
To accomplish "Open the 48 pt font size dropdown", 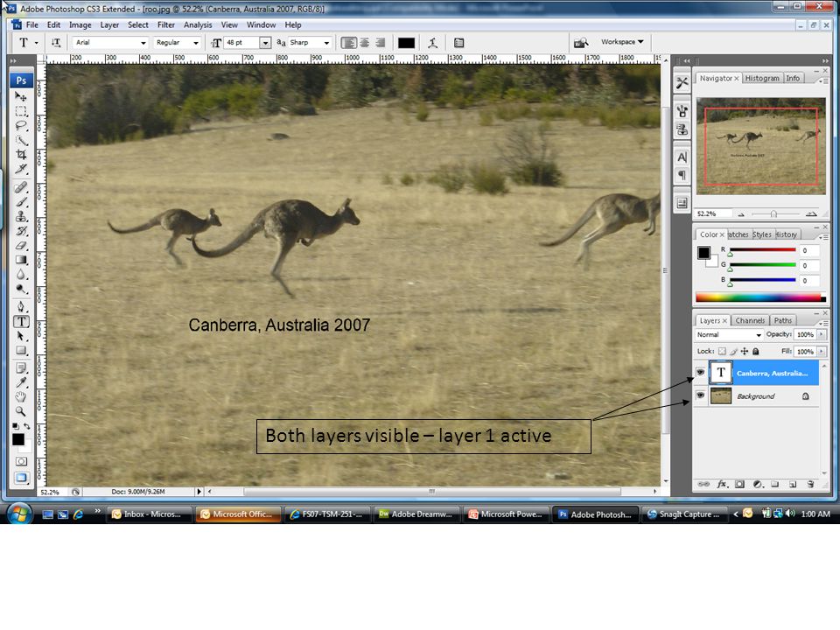I will pos(265,43).
